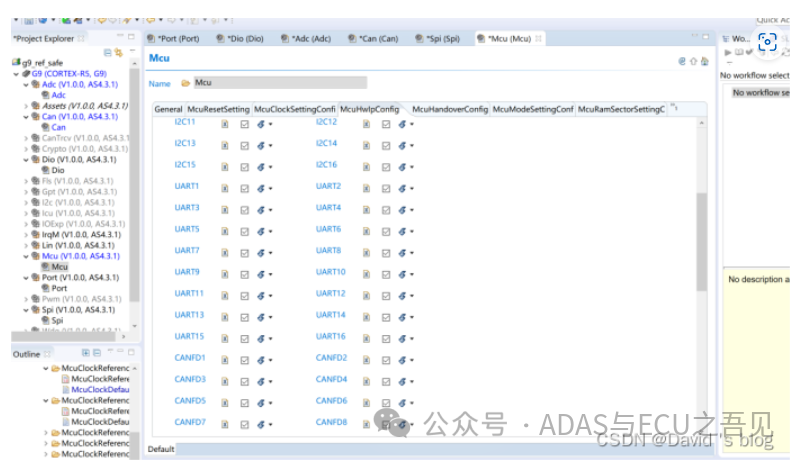Click the Name label link

159,83
